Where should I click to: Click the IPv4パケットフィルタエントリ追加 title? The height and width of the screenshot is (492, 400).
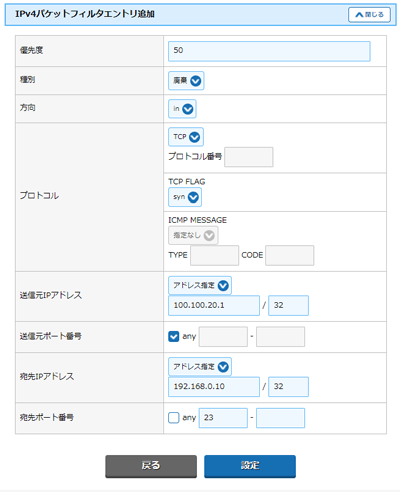[85, 14]
